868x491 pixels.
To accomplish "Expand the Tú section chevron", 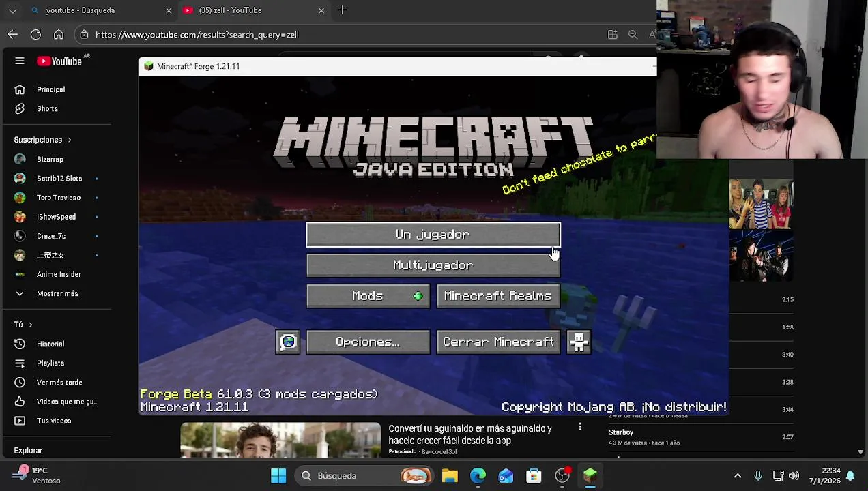I will 31,325.
